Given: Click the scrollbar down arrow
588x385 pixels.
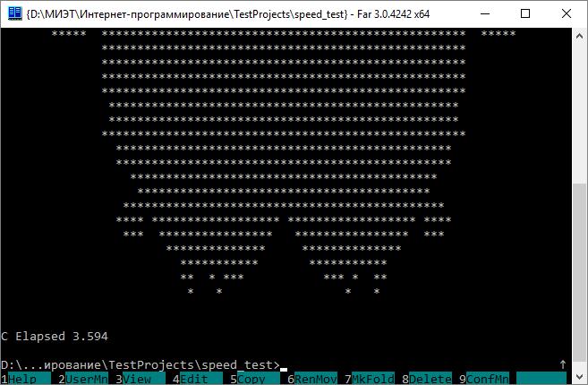Looking at the screenshot, I should click(x=579, y=377).
